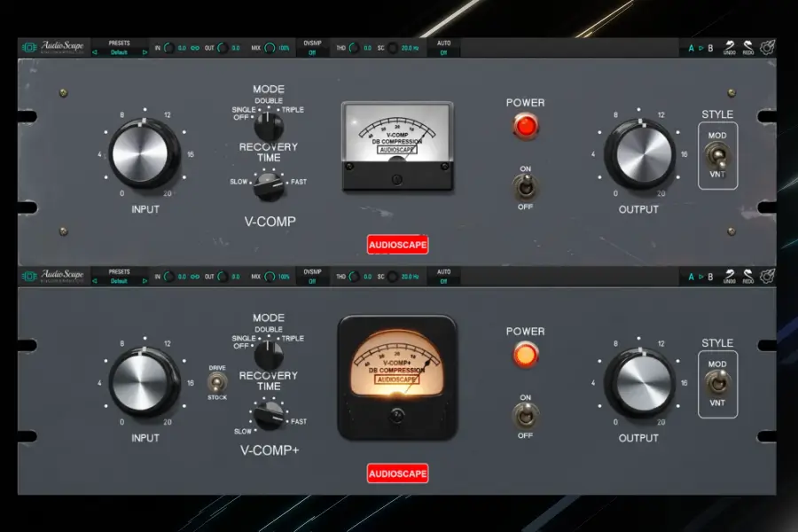Click the small IN knob on V-COMP toolbar
The width and height of the screenshot is (798, 532).
[168, 48]
